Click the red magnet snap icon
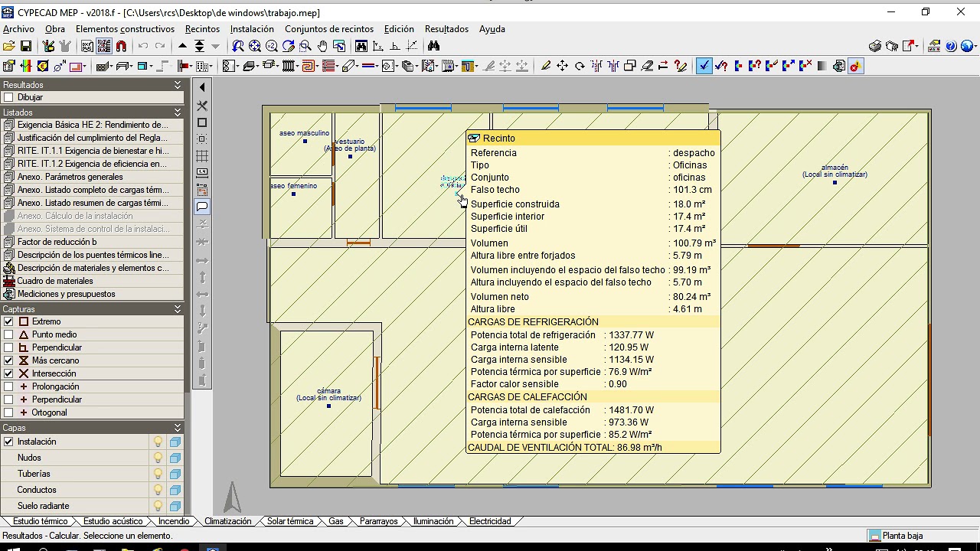This screenshot has height=551, width=980. pos(121,47)
